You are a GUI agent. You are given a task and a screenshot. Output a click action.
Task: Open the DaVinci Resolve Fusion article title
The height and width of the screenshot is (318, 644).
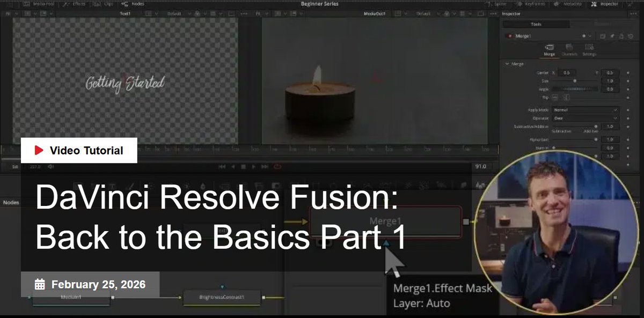tap(221, 217)
